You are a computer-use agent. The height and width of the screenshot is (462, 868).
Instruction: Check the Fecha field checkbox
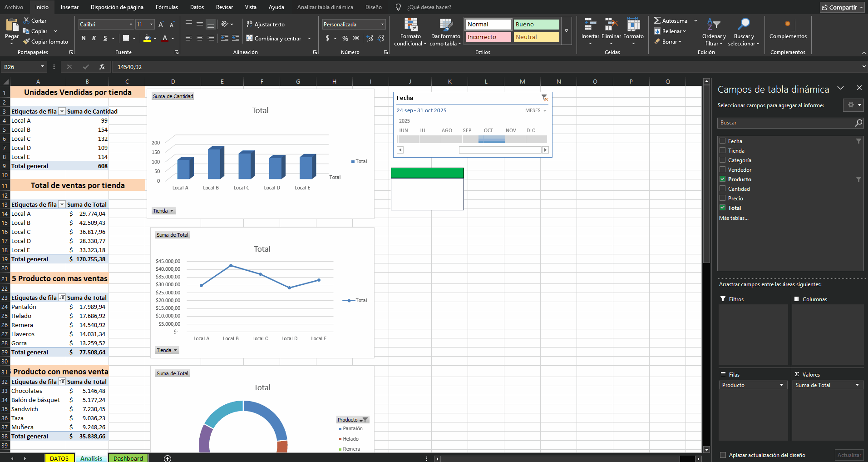coord(722,141)
